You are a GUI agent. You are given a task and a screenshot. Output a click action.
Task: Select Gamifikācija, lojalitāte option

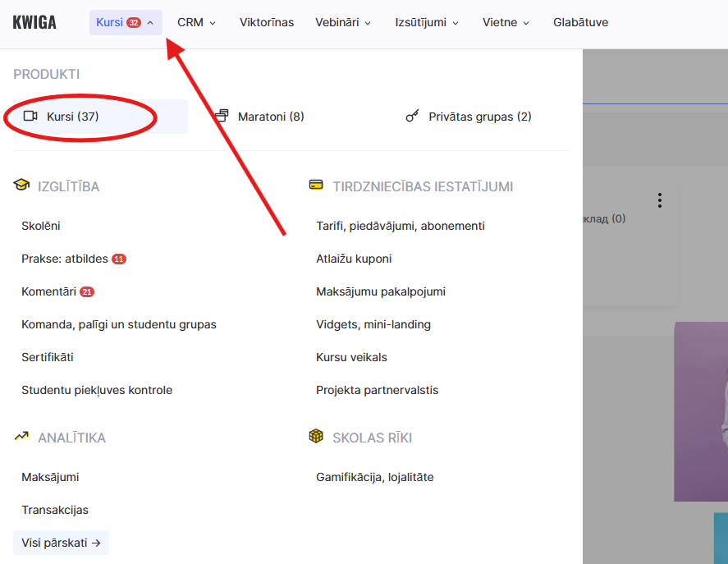tap(375, 477)
